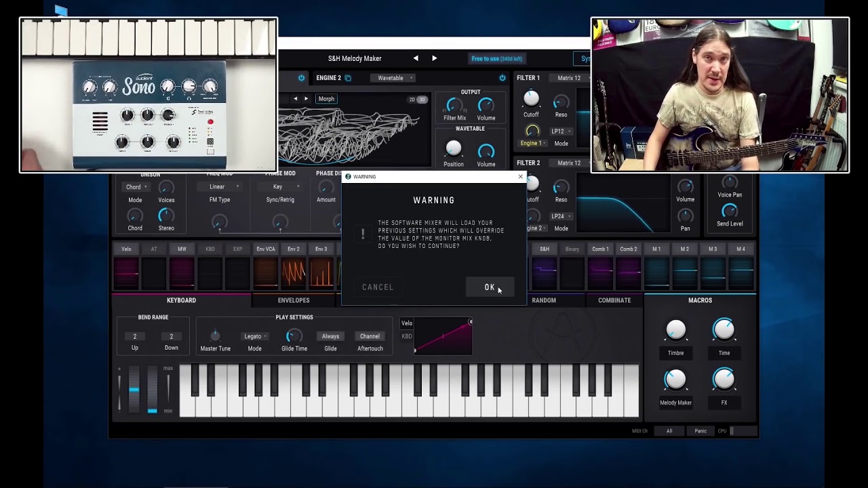The height and width of the screenshot is (488, 868).
Task: Select Env 3 modulation source
Action: pyautogui.click(x=321, y=249)
